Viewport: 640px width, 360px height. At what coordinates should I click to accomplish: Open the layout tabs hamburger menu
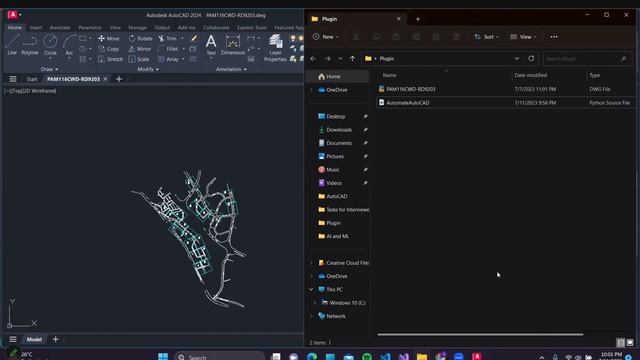[x=13, y=339]
